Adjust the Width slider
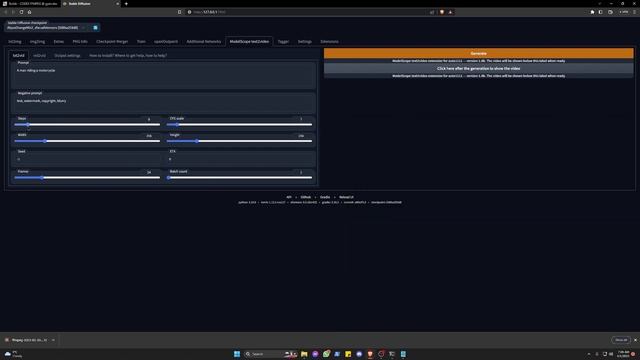The image size is (640, 360). 87,141
